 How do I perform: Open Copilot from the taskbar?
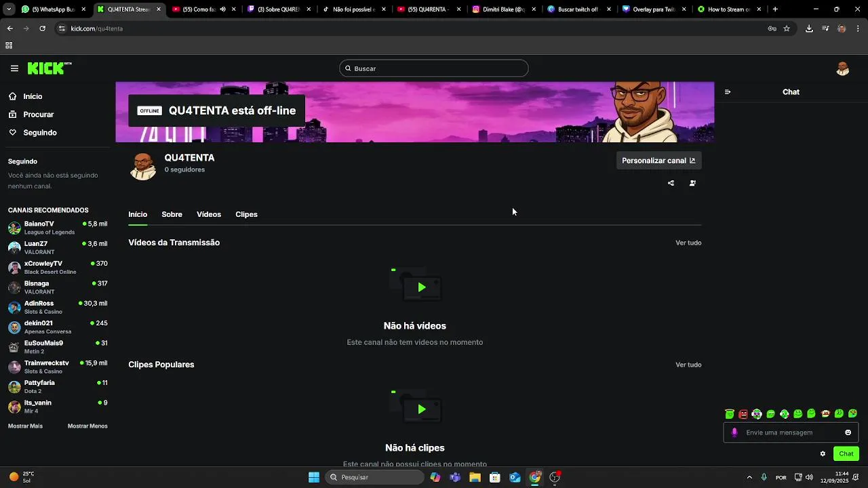[x=435, y=477]
